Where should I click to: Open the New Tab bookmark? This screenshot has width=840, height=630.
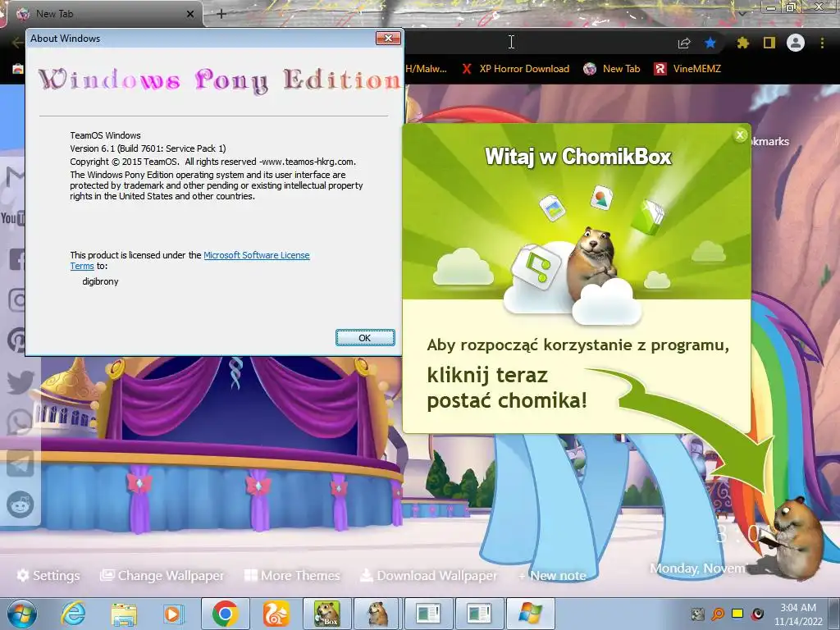pos(612,69)
